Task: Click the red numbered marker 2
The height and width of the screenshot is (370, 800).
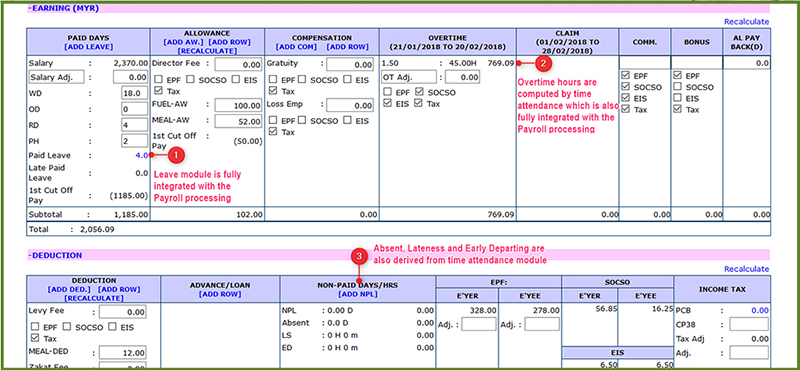Action: pyautogui.click(x=543, y=64)
